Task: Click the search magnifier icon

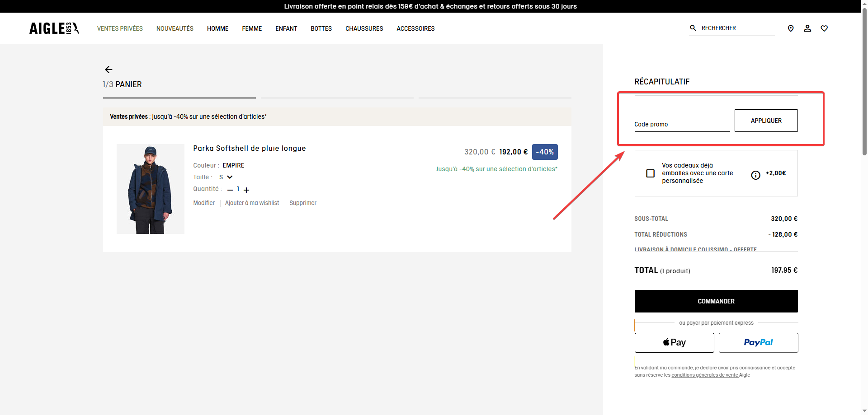Action: pos(693,28)
